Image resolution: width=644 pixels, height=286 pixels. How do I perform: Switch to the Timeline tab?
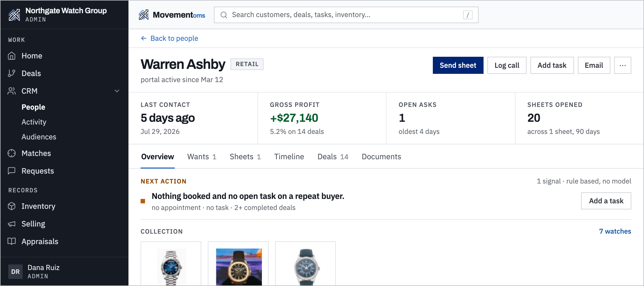[x=289, y=157]
